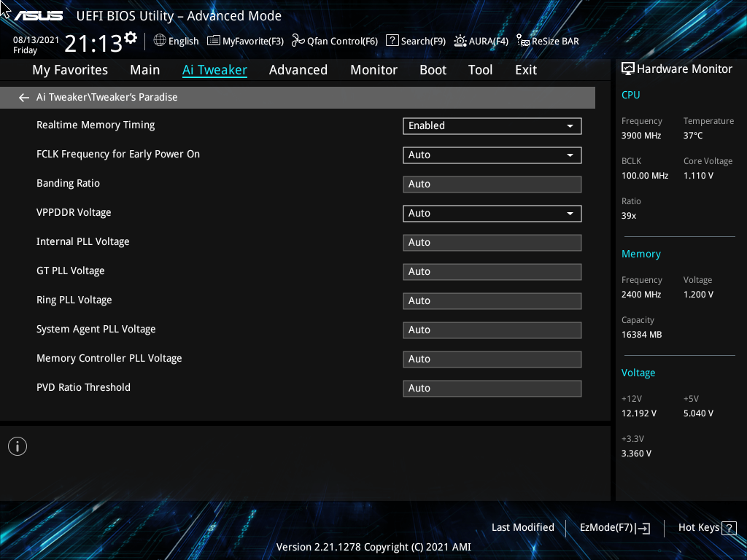Click the ReSize BAR icon

(x=523, y=41)
